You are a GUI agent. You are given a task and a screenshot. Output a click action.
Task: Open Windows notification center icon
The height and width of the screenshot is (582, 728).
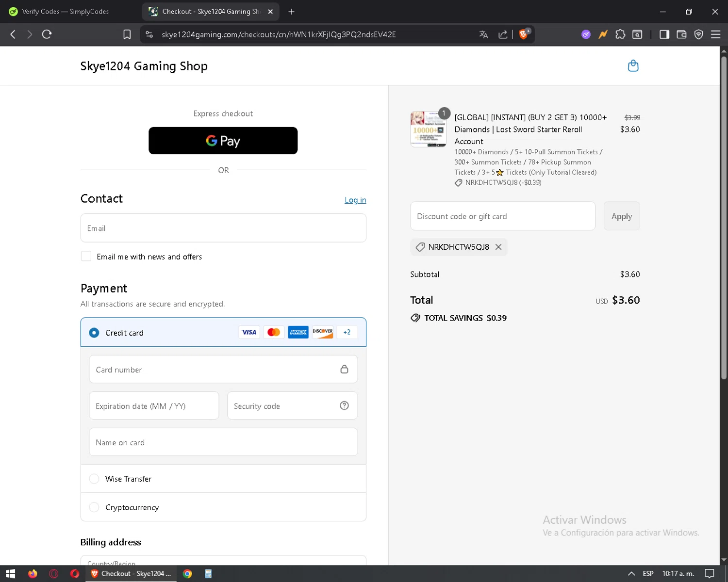pyautogui.click(x=710, y=574)
